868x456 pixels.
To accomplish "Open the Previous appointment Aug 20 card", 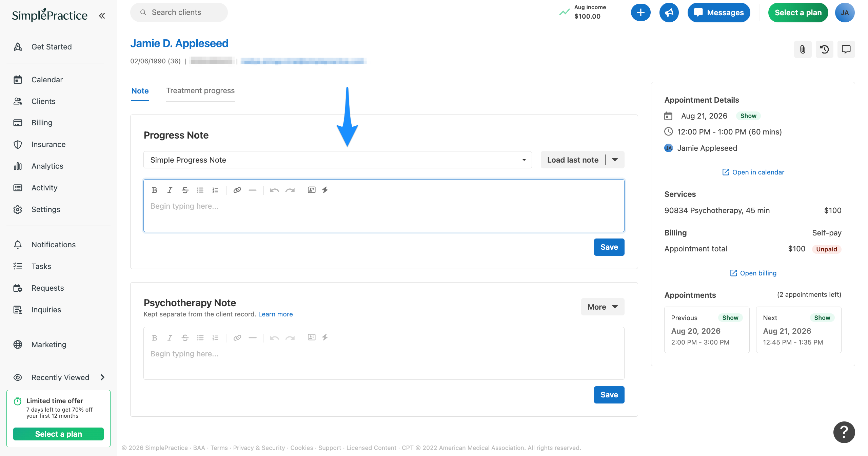I will point(707,330).
